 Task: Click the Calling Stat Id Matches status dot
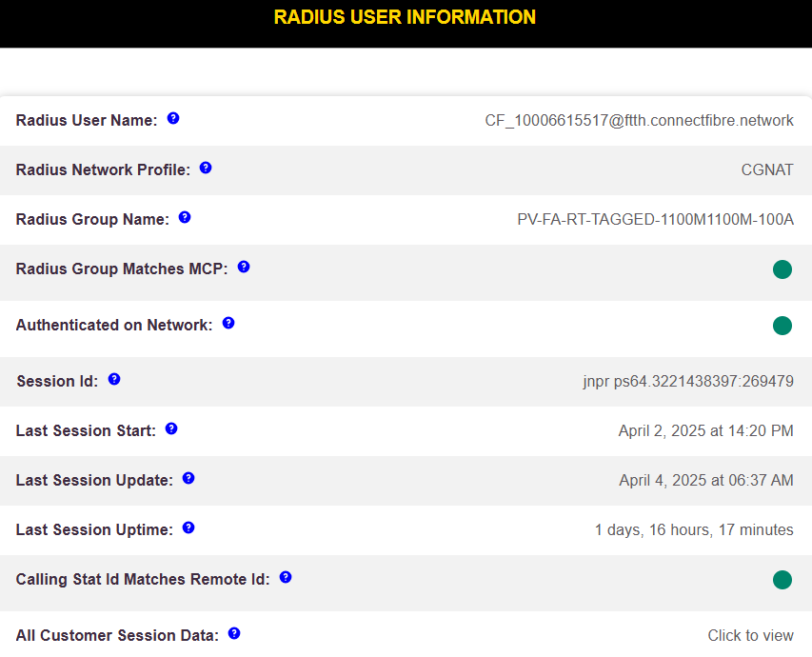pyautogui.click(x=782, y=579)
